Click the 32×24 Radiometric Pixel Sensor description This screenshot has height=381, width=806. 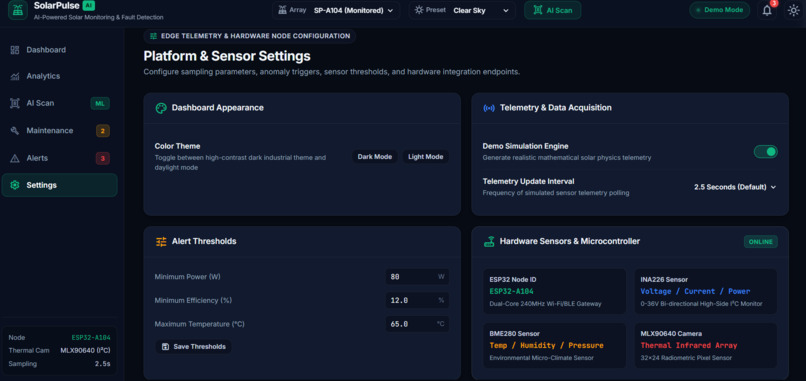tap(686, 358)
